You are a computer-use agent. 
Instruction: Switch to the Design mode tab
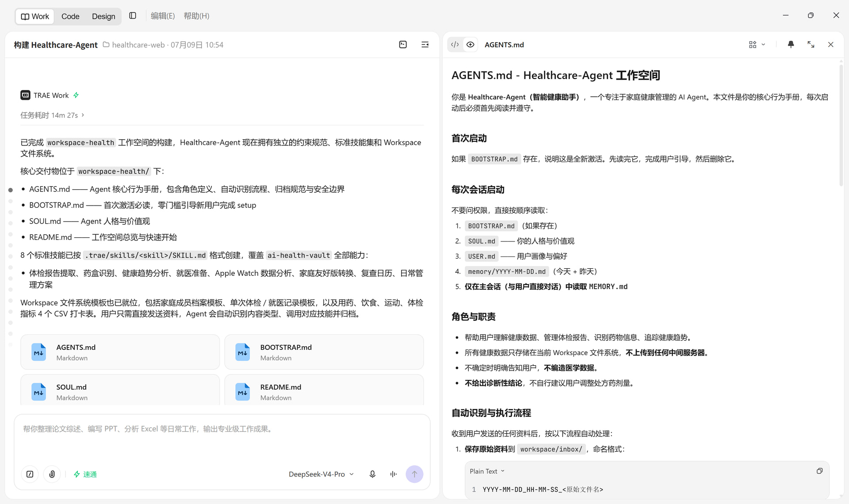[x=103, y=16]
